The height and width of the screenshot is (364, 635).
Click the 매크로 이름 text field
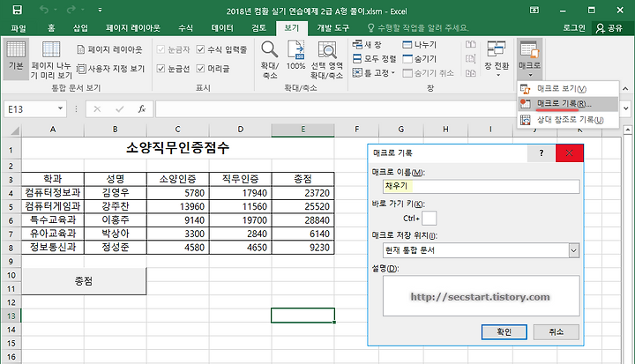[x=482, y=186]
